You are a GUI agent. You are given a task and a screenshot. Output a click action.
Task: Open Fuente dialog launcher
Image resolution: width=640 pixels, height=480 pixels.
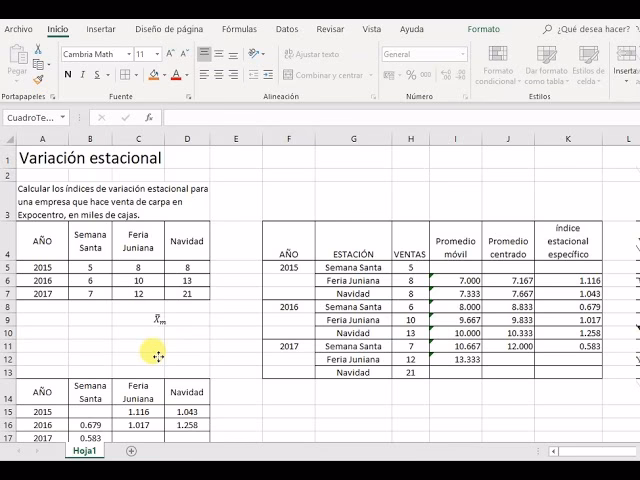coord(189,97)
